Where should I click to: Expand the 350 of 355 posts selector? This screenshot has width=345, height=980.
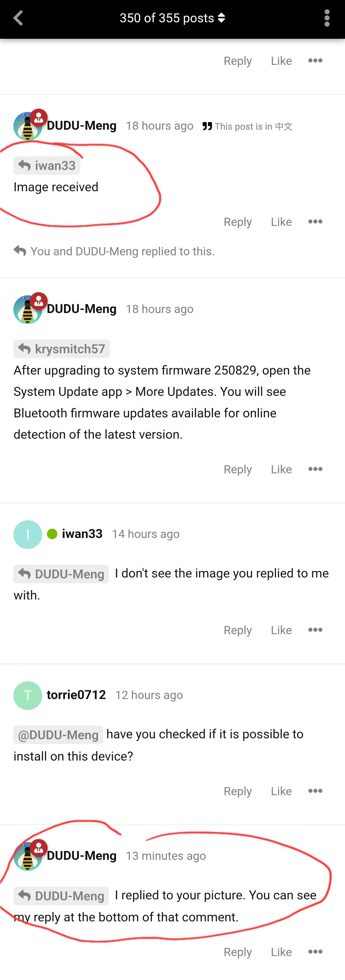[x=172, y=18]
